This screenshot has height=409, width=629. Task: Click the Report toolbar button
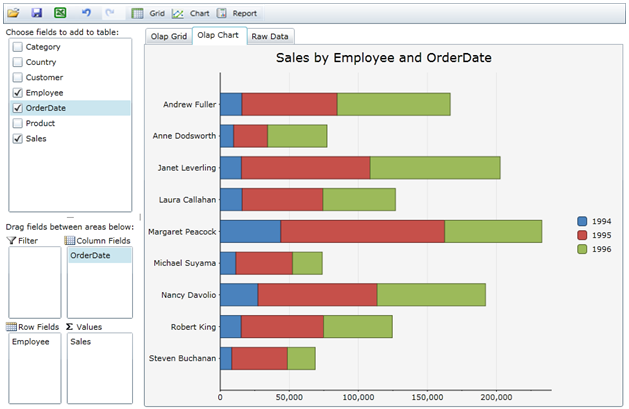(x=236, y=13)
